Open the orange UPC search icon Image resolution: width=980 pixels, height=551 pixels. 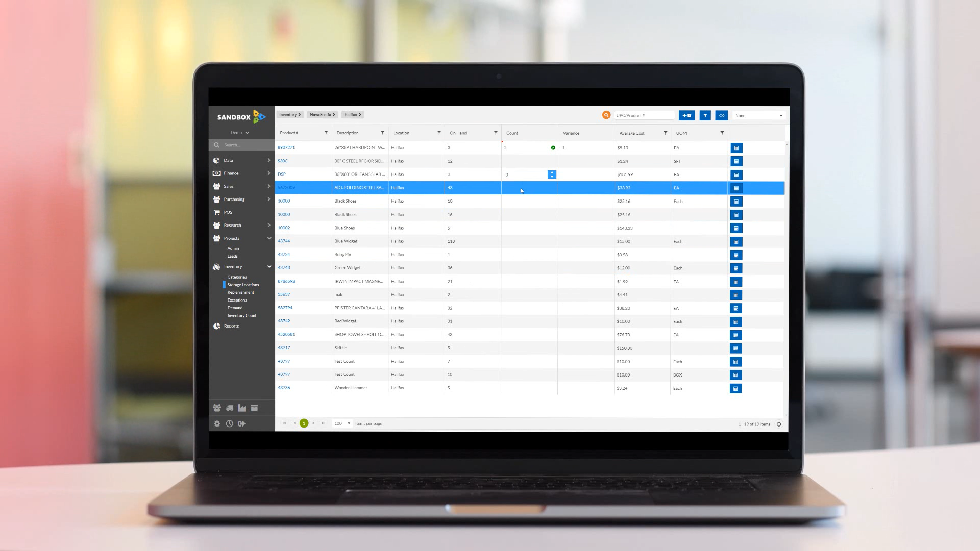606,115
